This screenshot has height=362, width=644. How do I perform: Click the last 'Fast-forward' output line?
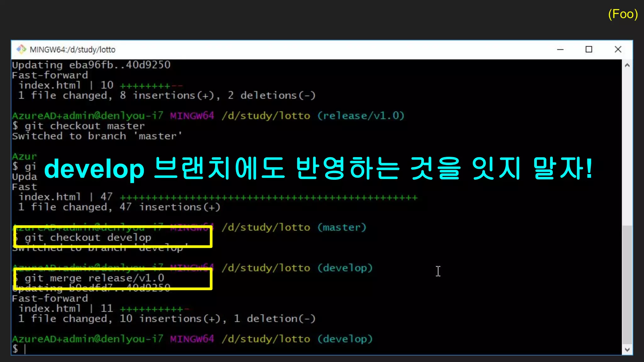click(50, 299)
